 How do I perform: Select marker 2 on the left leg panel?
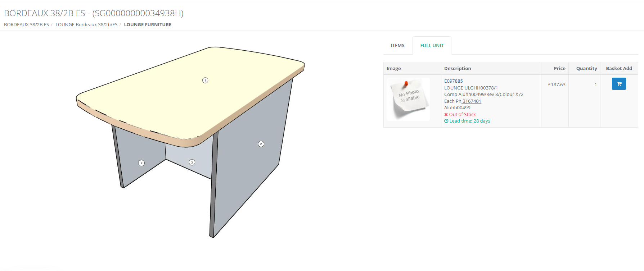point(141,163)
